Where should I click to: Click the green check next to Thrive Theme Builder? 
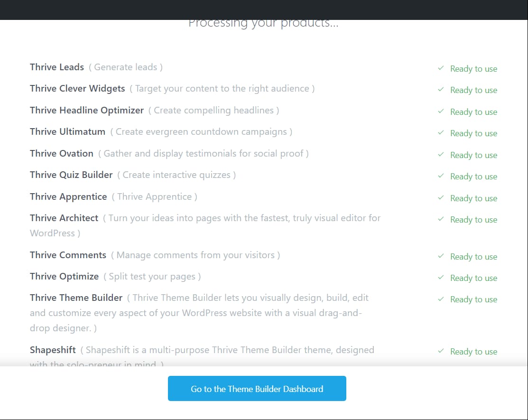click(x=440, y=299)
